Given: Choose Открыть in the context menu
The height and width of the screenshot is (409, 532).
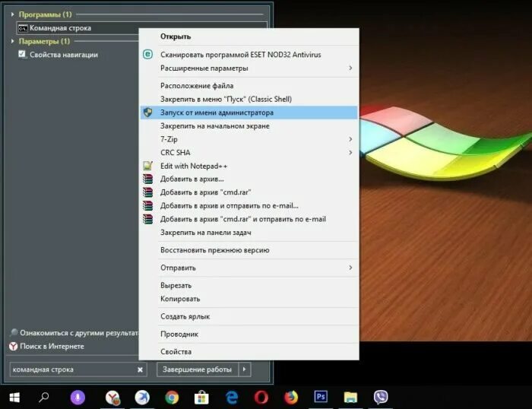Looking at the screenshot, I should tap(249, 36).
